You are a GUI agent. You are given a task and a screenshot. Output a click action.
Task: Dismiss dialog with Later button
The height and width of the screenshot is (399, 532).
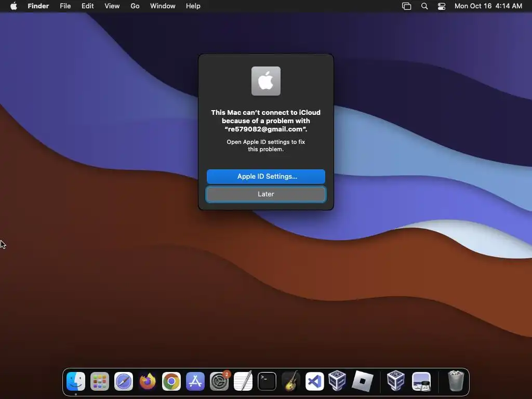[266, 194]
